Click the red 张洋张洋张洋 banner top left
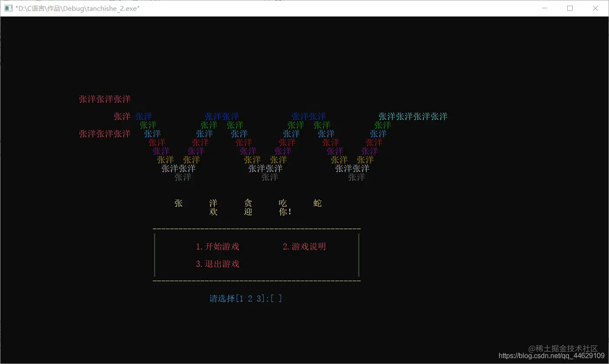Image resolution: width=609 pixels, height=364 pixels. point(104,99)
